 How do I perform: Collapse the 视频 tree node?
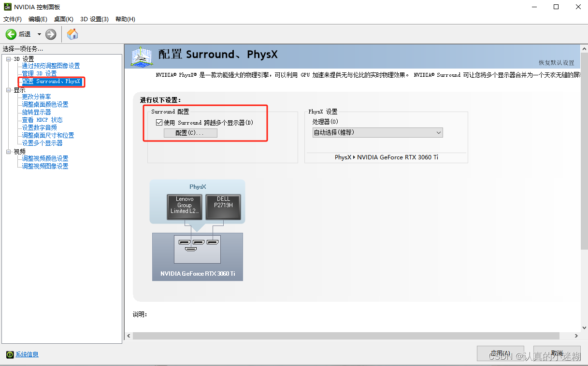tap(8, 152)
